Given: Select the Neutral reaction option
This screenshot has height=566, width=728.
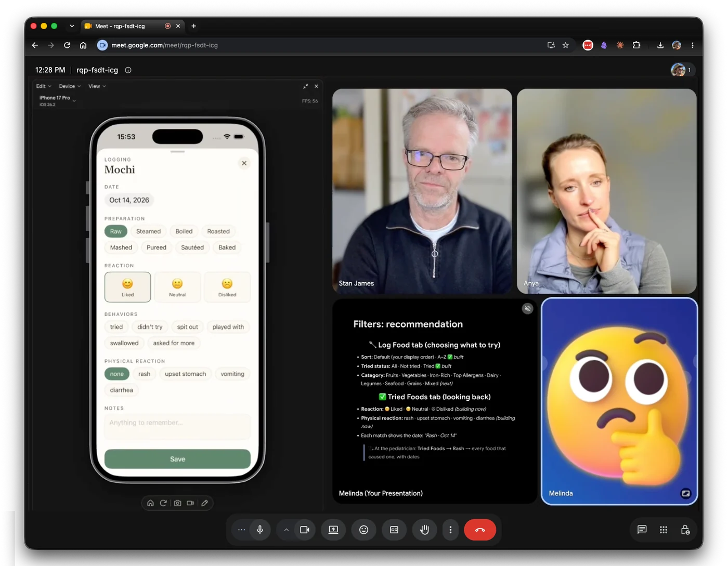Looking at the screenshot, I should tap(177, 287).
